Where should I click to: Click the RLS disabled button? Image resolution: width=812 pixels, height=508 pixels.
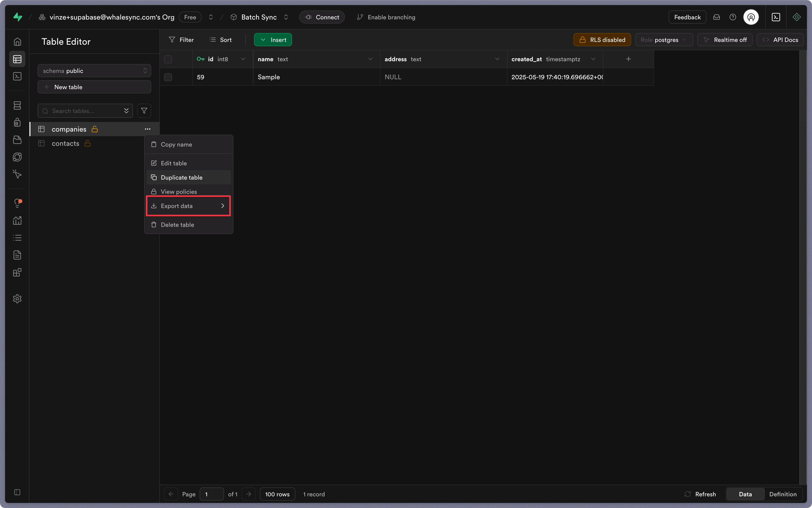coord(602,40)
